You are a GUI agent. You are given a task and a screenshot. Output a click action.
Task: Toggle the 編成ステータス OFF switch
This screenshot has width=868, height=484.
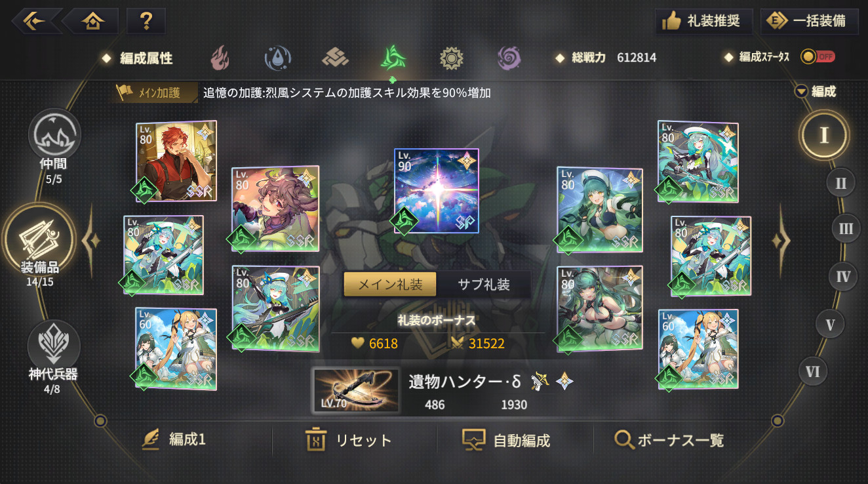point(818,57)
